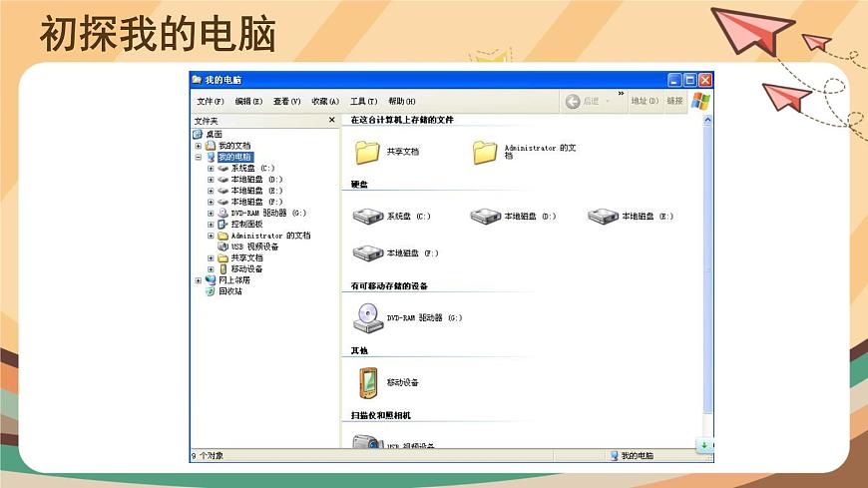The width and height of the screenshot is (868, 488).
Task: Select the 系统盘 (C:) drive icon in main pane
Action: (x=368, y=216)
